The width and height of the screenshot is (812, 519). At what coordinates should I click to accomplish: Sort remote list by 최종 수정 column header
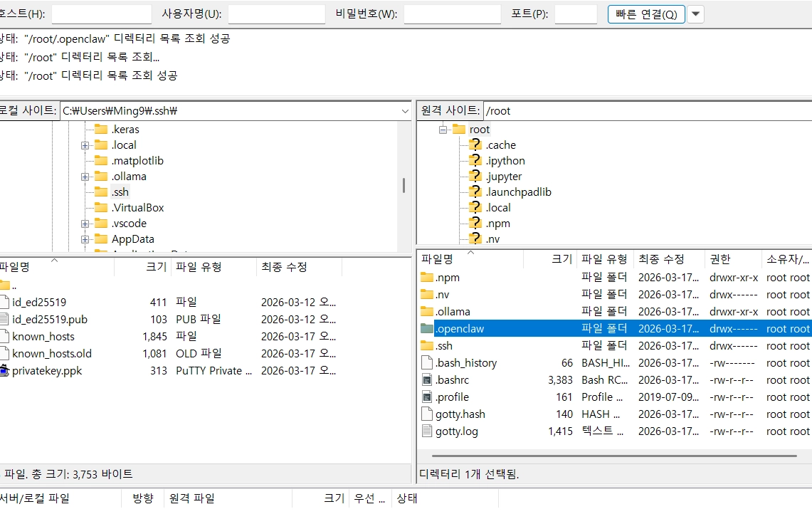point(669,259)
